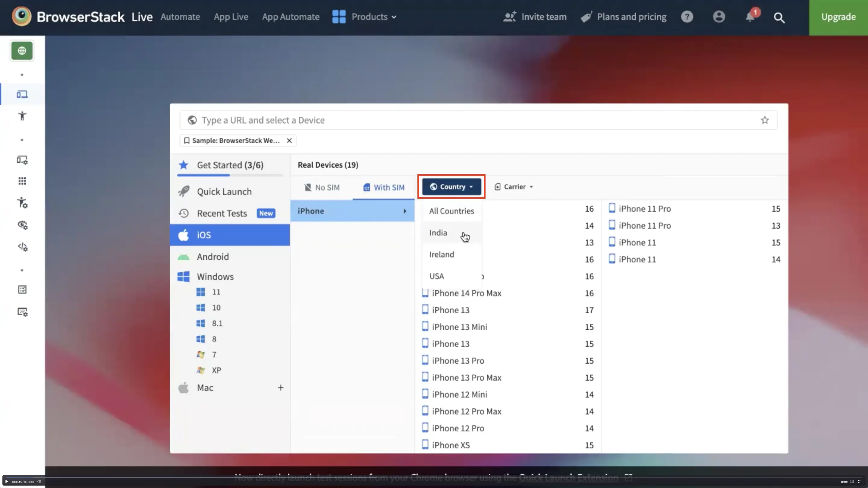The height and width of the screenshot is (488, 868).
Task: Select the Android platform tab
Action: tap(212, 257)
